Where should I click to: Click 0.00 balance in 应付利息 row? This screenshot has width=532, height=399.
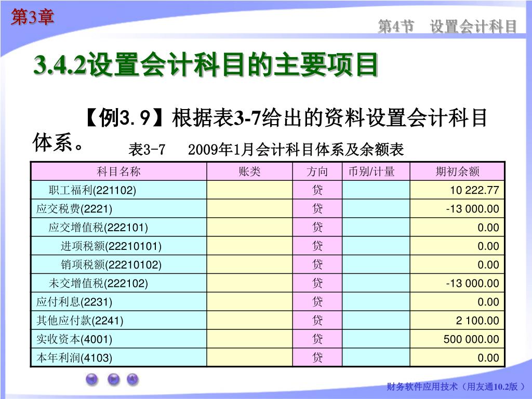point(488,302)
